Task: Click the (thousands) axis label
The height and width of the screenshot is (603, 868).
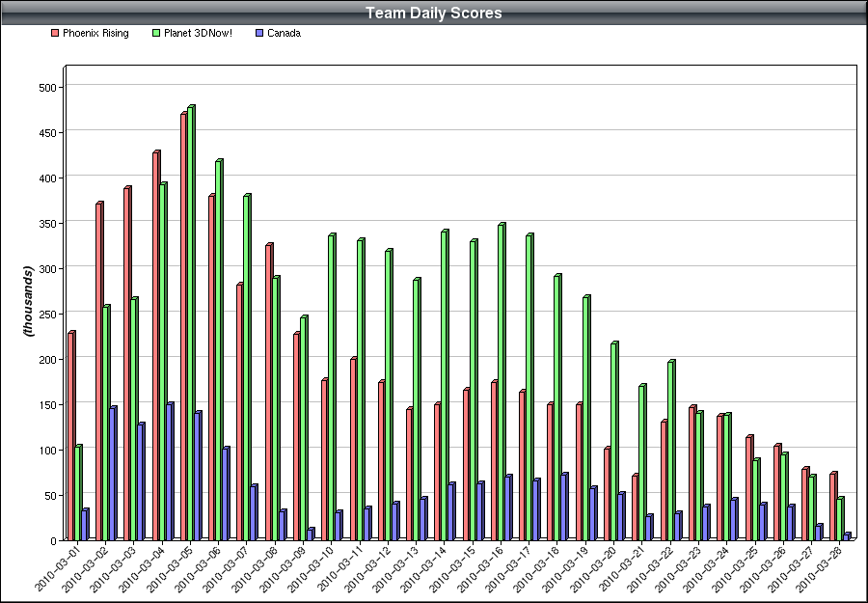Action: pyautogui.click(x=28, y=301)
